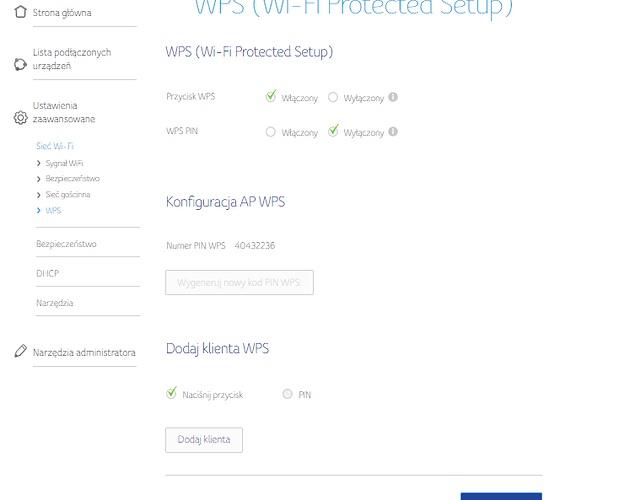
Task: Click the blue button at bottom right
Action: [x=501, y=496]
